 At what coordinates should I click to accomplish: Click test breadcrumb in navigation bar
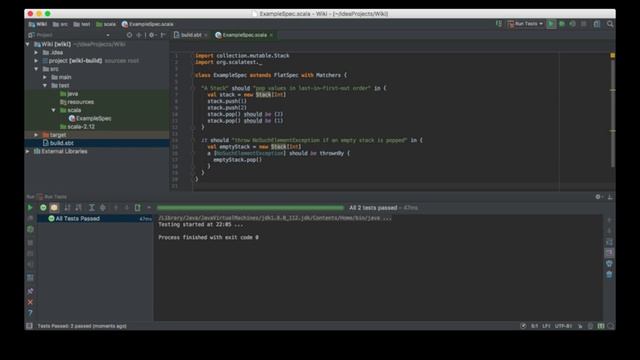pyautogui.click(x=82, y=24)
